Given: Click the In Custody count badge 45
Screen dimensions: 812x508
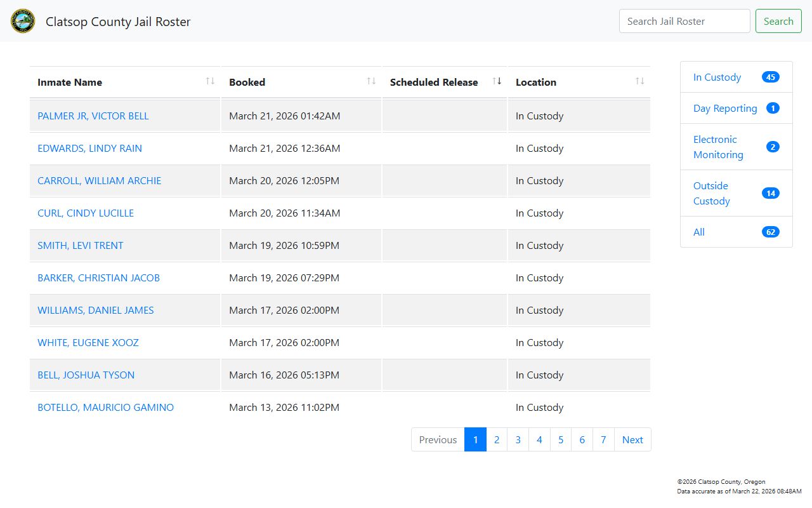Looking at the screenshot, I should 770,77.
